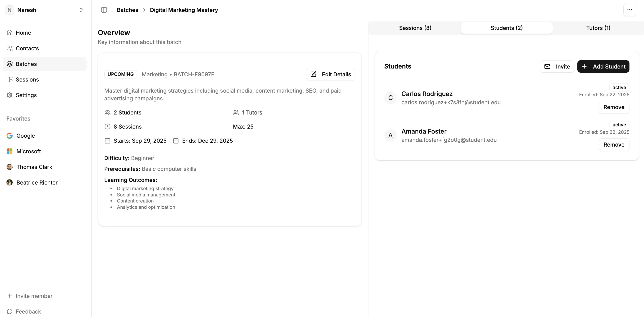644x317 pixels.
Task: Click the Edit Details button
Action: [x=330, y=74]
